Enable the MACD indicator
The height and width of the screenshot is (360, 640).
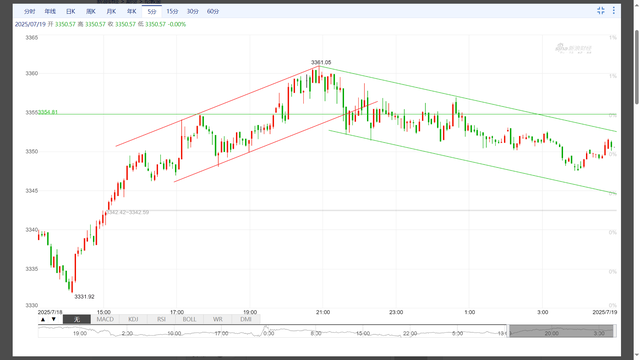coord(105,319)
